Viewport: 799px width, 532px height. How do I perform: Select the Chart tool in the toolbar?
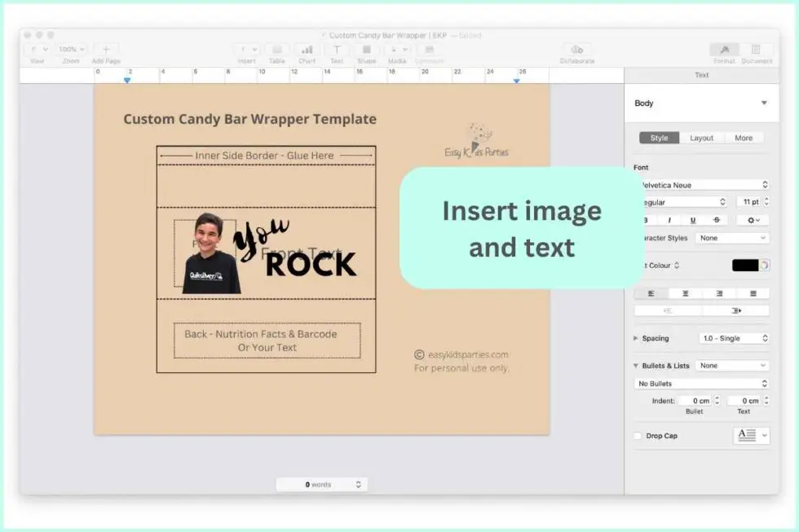[307, 51]
